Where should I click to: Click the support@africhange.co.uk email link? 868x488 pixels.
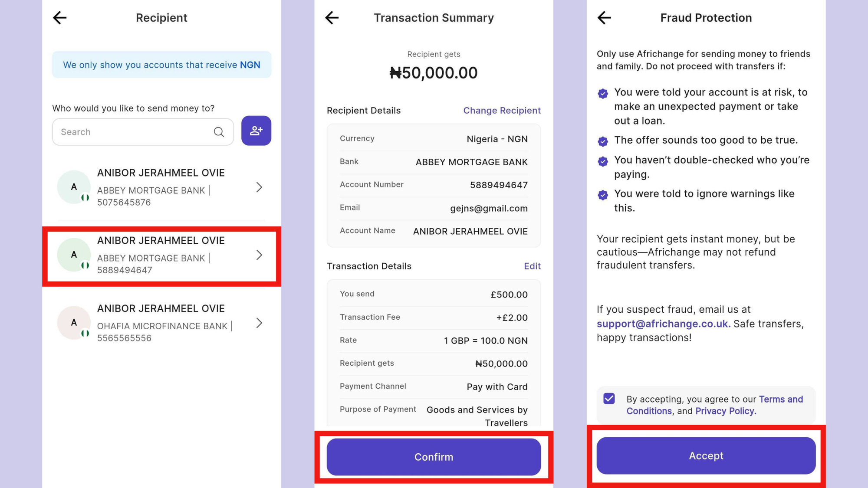point(663,324)
